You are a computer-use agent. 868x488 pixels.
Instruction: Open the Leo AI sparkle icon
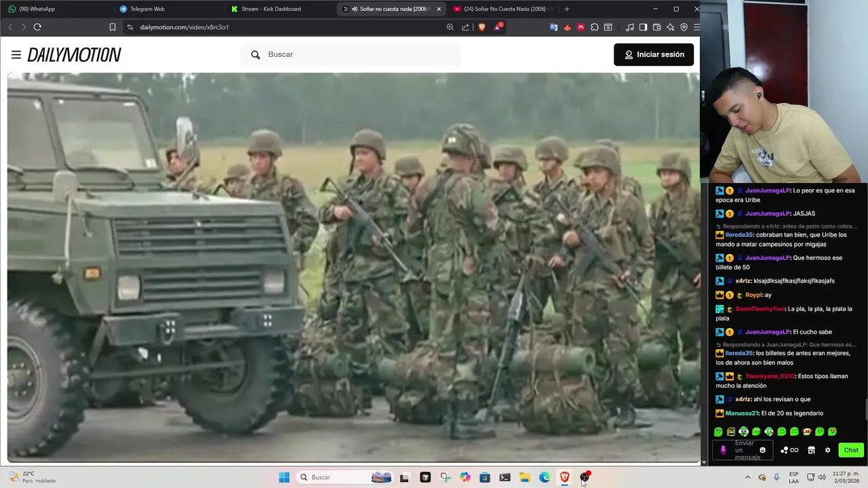[671, 27]
